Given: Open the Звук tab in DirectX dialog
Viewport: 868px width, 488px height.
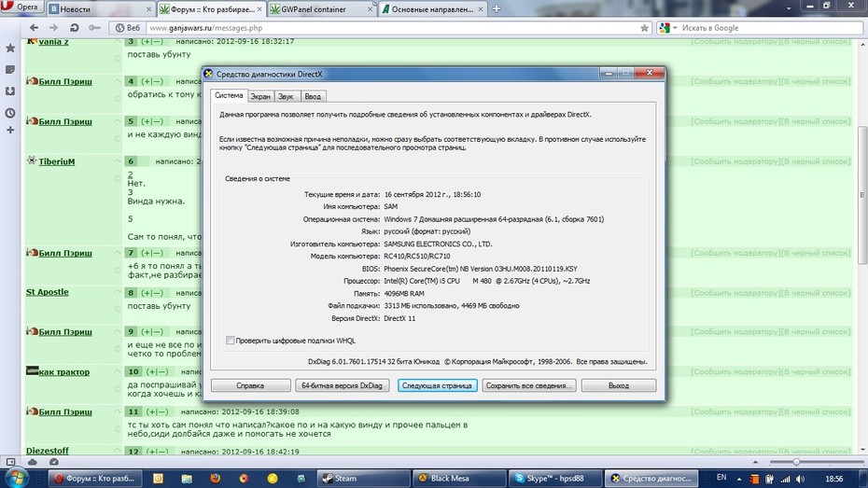Looking at the screenshot, I should pos(286,96).
